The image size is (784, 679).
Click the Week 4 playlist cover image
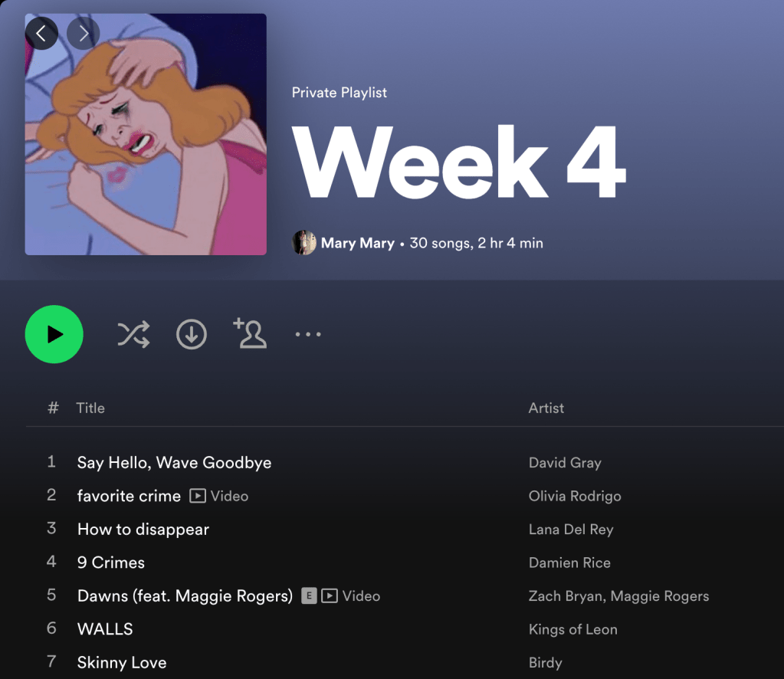[x=146, y=134]
